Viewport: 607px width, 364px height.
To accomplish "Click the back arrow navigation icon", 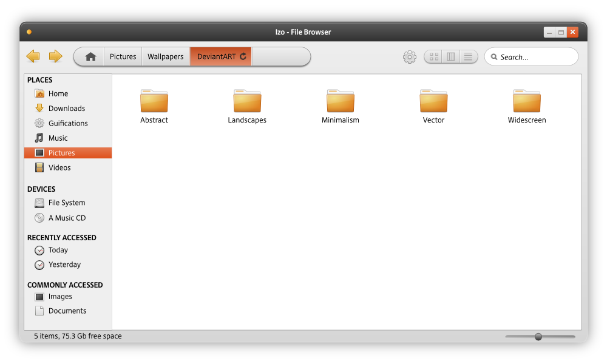I will 33,56.
